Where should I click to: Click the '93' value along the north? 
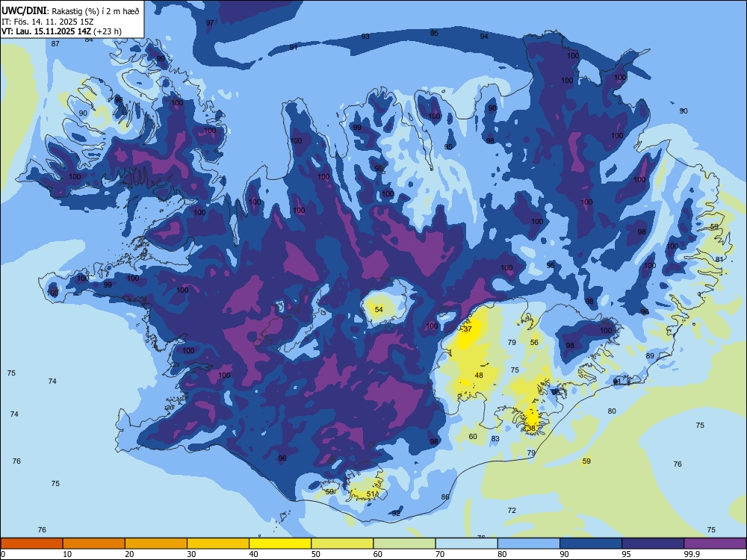[365, 37]
